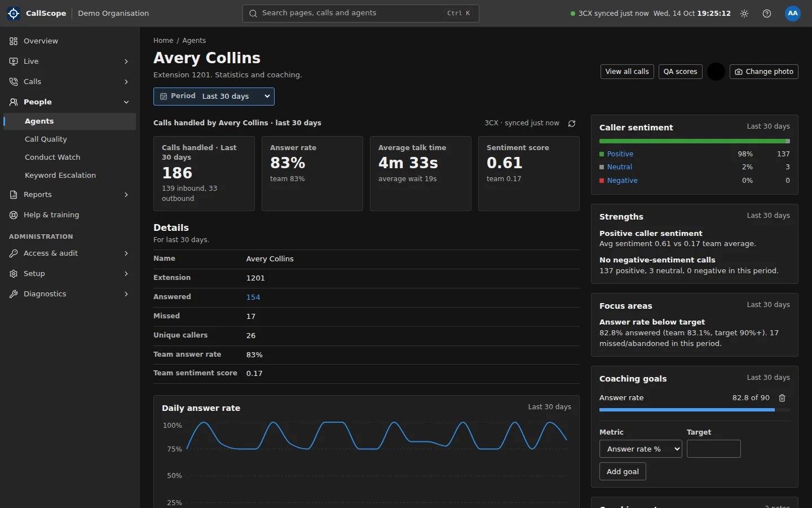Click the Neutral sentiment link

[x=620, y=167]
